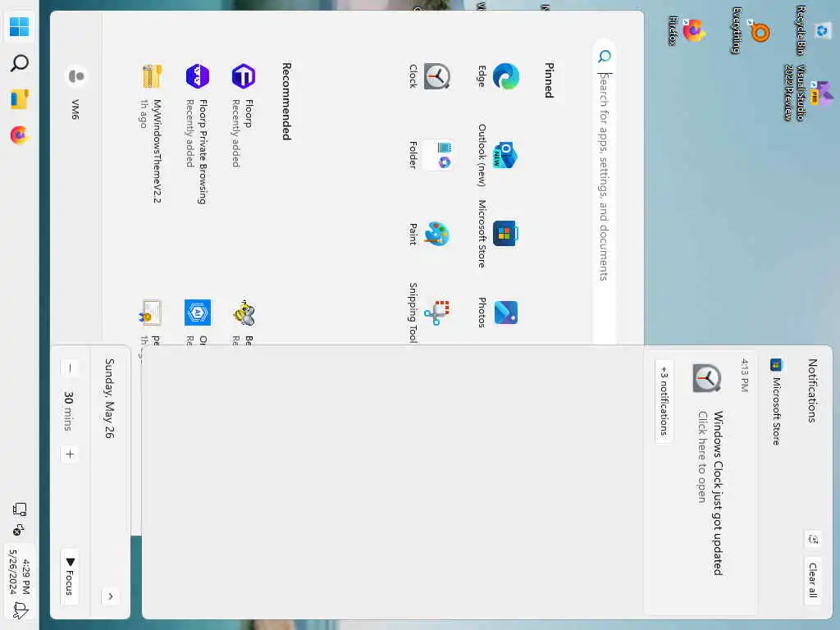
Task: Click the notification bell in taskbar
Action: tap(21, 609)
